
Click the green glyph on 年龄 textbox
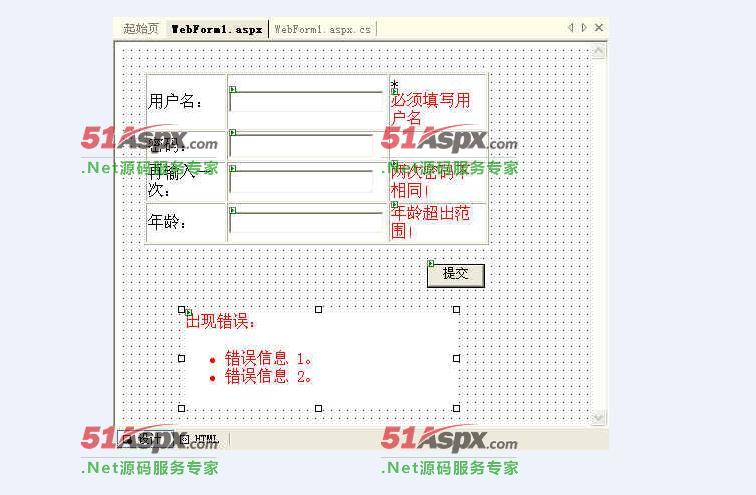pos(233,211)
